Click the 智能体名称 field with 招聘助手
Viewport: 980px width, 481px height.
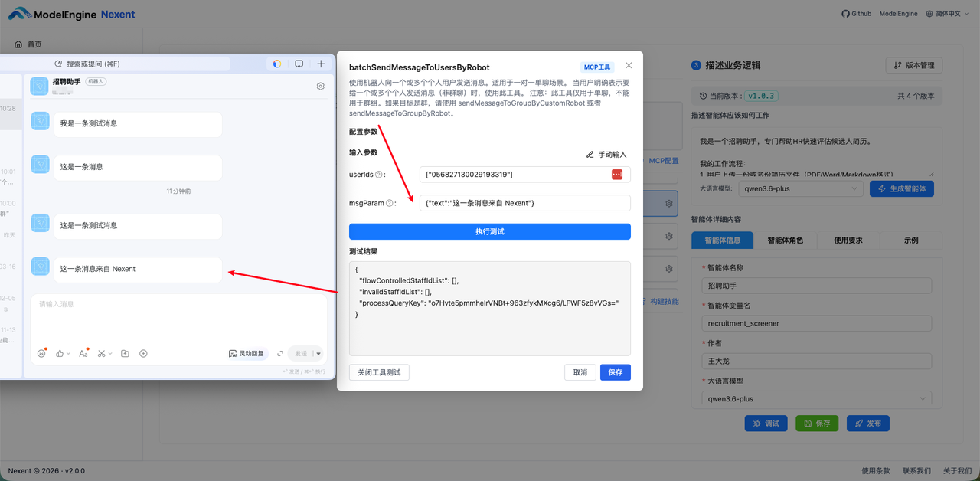pos(816,286)
